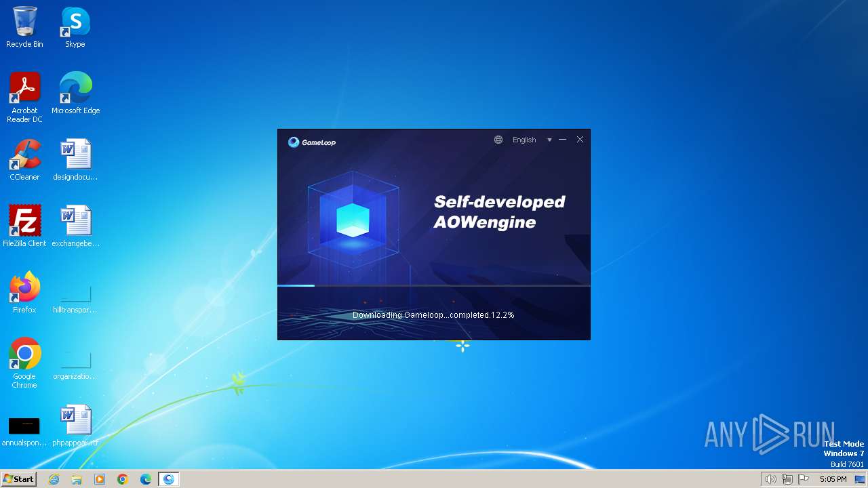Click the globe language icon

pos(498,140)
